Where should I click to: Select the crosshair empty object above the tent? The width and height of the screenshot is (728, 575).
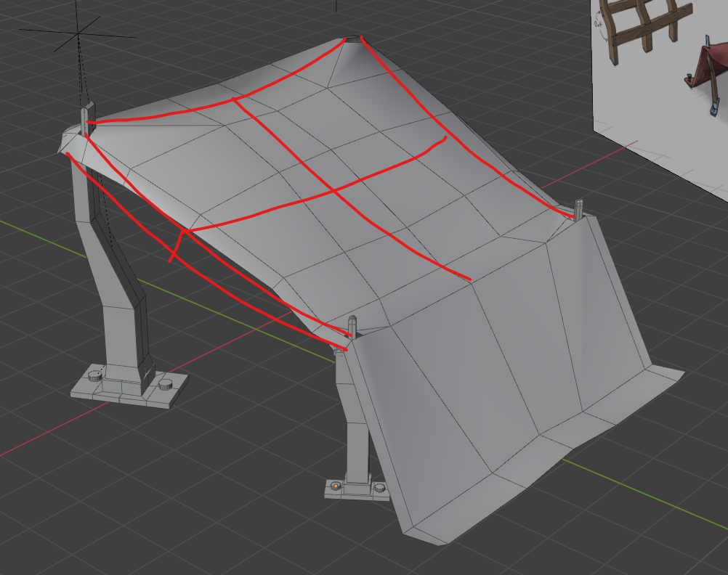[x=78, y=33]
